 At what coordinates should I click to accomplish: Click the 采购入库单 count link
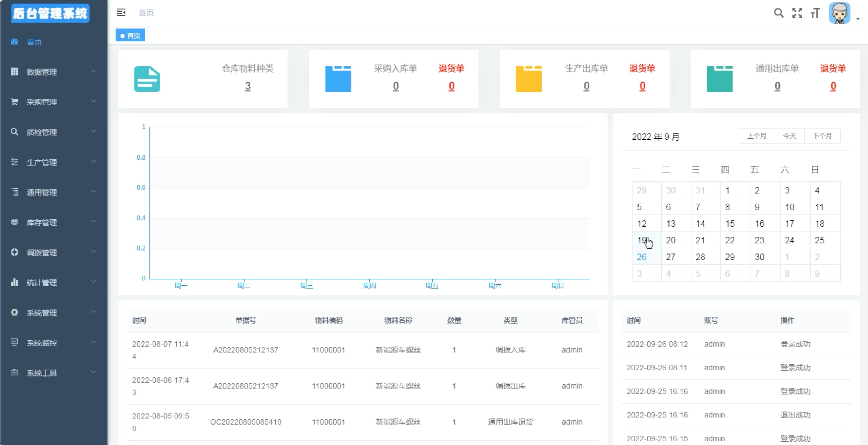coord(396,86)
